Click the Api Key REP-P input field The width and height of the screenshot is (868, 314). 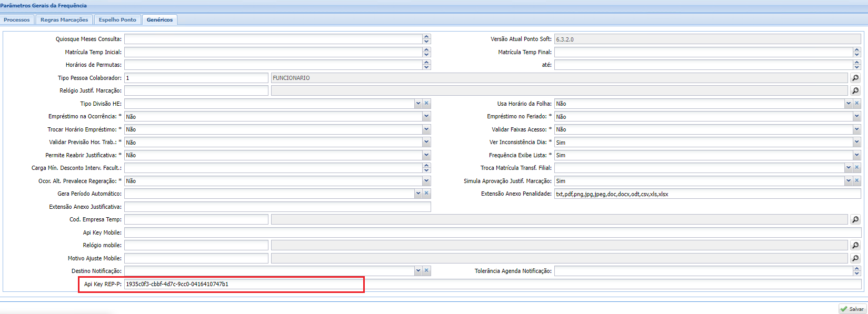click(x=493, y=284)
